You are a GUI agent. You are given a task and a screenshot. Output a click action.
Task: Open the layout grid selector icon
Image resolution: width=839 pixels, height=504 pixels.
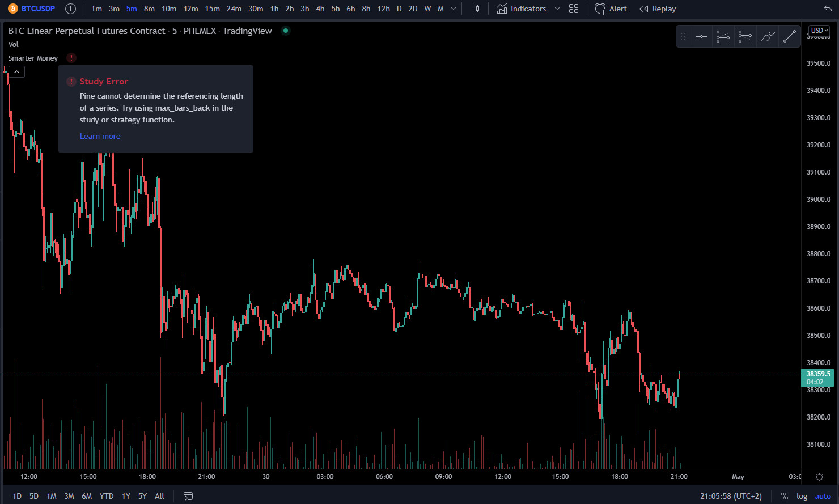574,9
